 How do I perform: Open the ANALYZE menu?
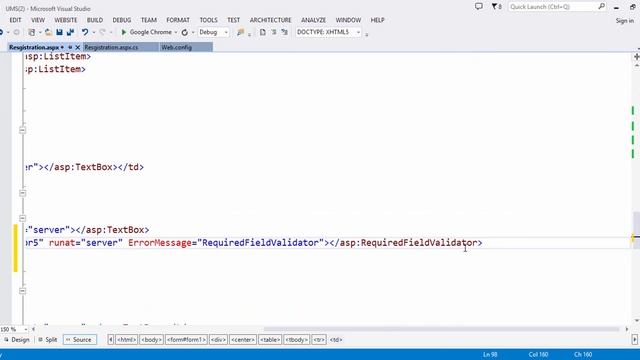pyautogui.click(x=313, y=20)
